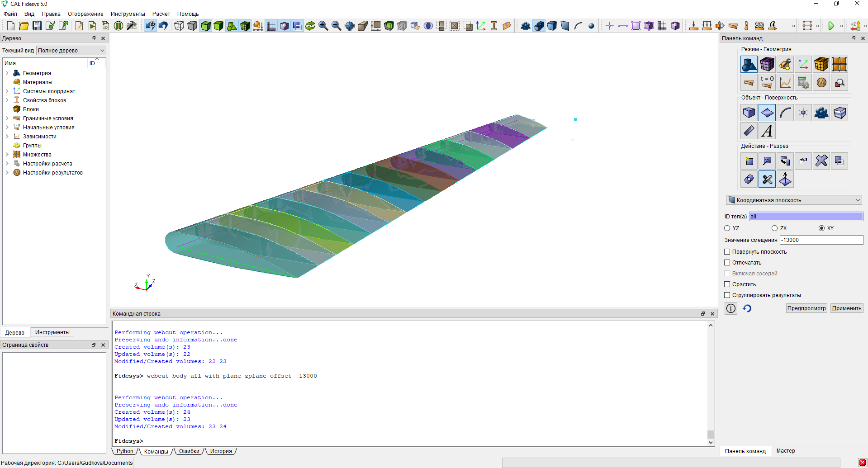Click the open folder toolbar icon
The image size is (868, 468).
(24, 26)
